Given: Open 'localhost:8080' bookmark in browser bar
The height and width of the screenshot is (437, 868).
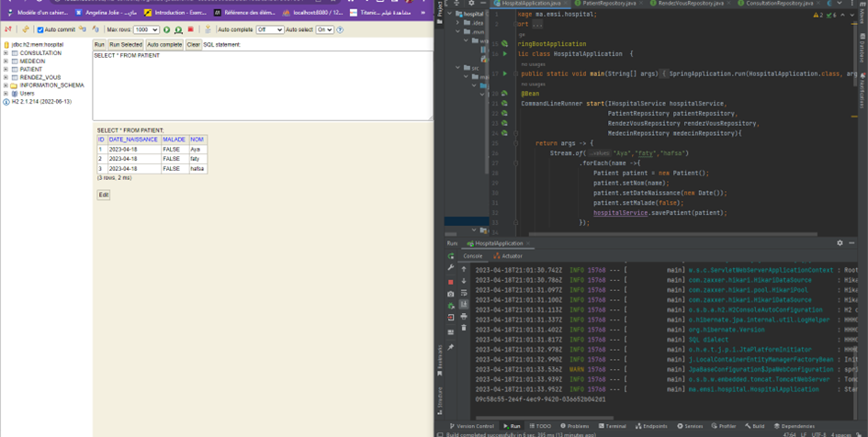Looking at the screenshot, I should [x=314, y=12].
